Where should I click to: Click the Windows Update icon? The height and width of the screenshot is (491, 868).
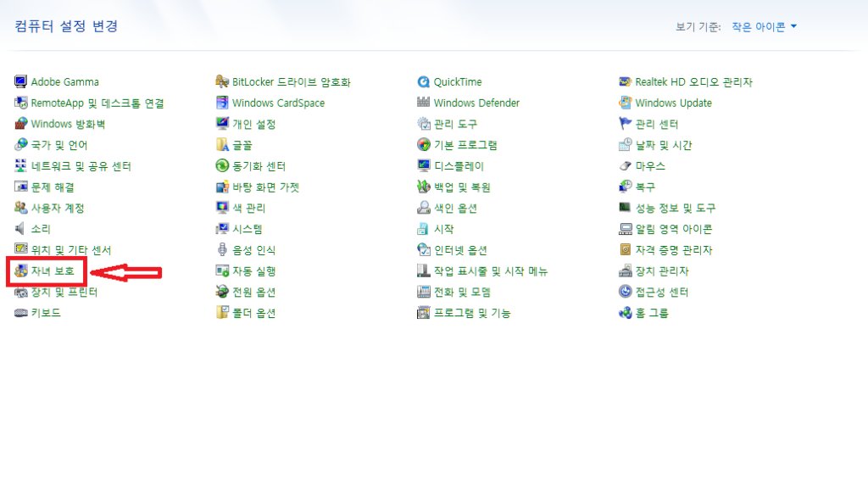pos(625,103)
